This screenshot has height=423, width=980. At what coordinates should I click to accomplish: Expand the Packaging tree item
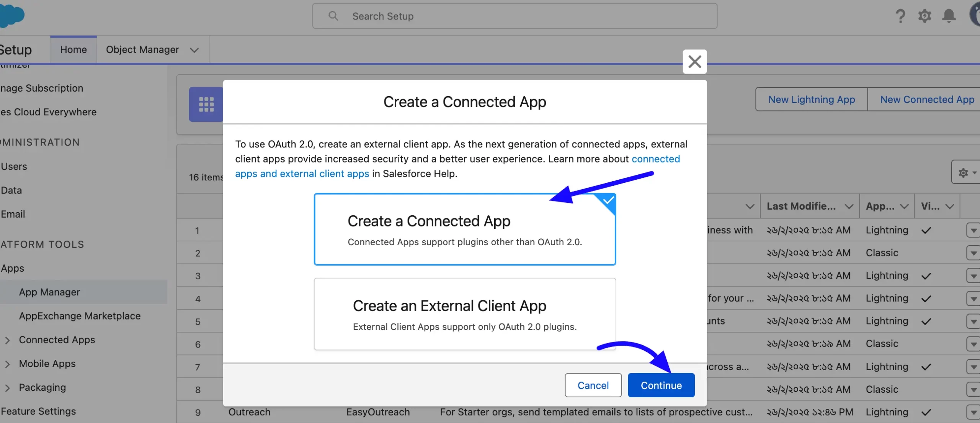tap(7, 388)
